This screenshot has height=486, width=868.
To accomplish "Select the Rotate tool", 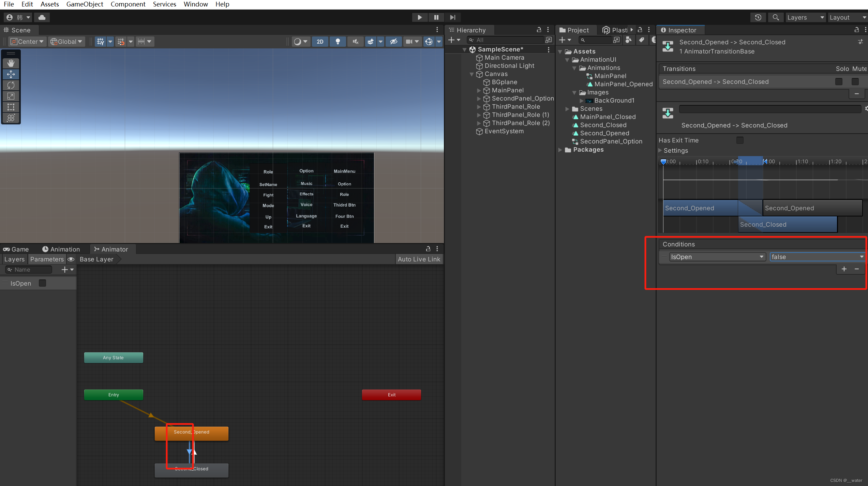I will click(11, 85).
